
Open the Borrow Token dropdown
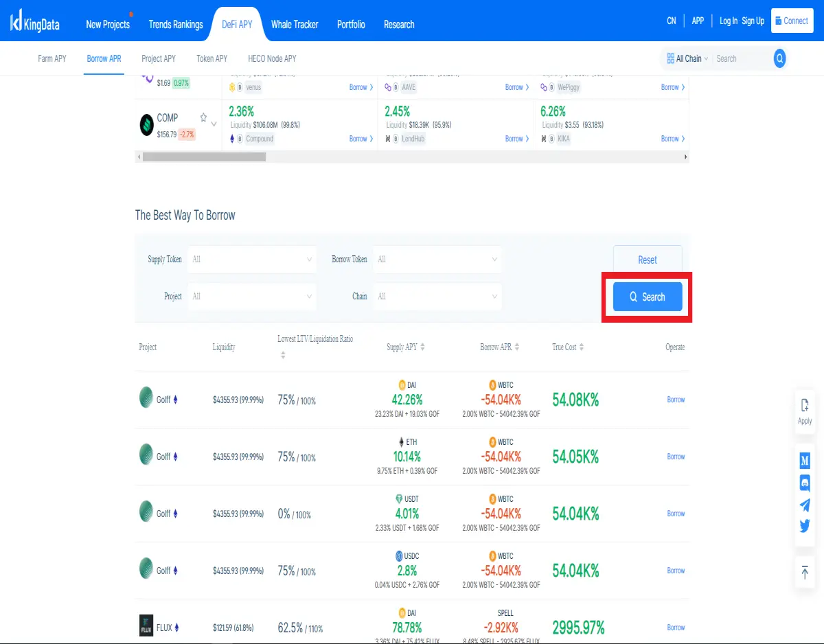point(437,260)
